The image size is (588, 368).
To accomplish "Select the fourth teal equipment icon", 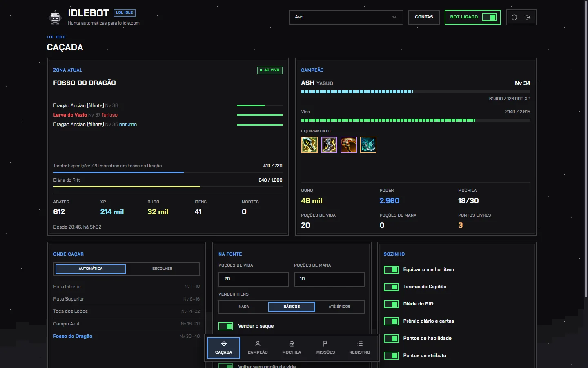I will pyautogui.click(x=368, y=145).
